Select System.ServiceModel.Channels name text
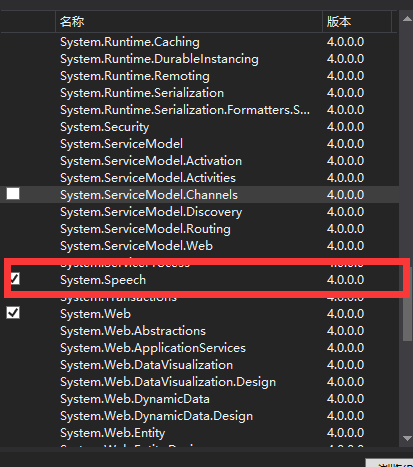The width and height of the screenshot is (413, 467). (x=149, y=195)
